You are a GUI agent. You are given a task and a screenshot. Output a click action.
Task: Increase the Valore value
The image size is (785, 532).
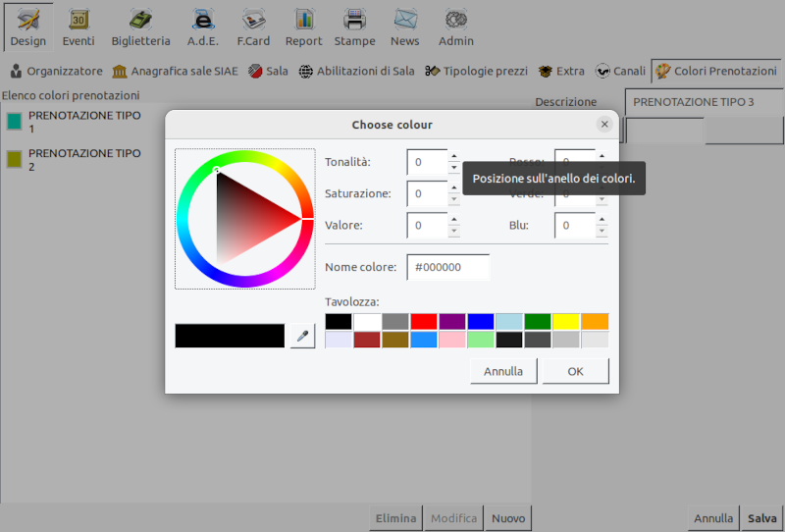click(x=454, y=220)
